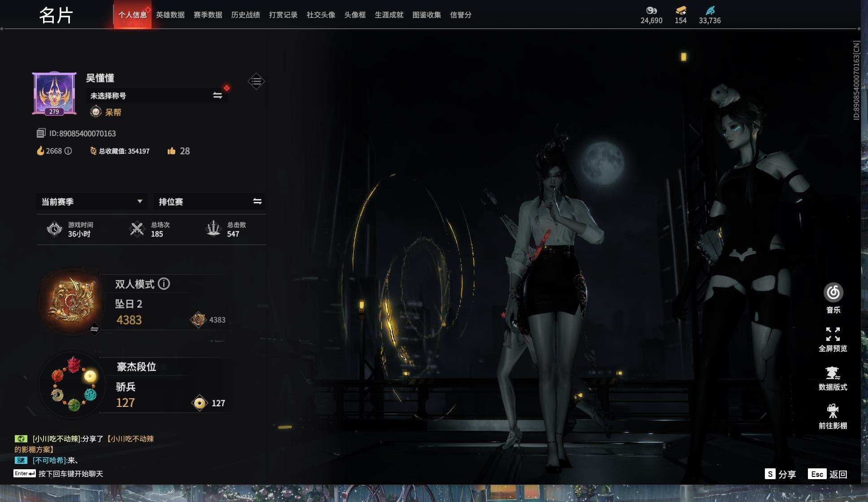Image resolution: width=868 pixels, height=502 pixels.
Task: Click the 总场次 crossed swords icon
Action: point(137,229)
